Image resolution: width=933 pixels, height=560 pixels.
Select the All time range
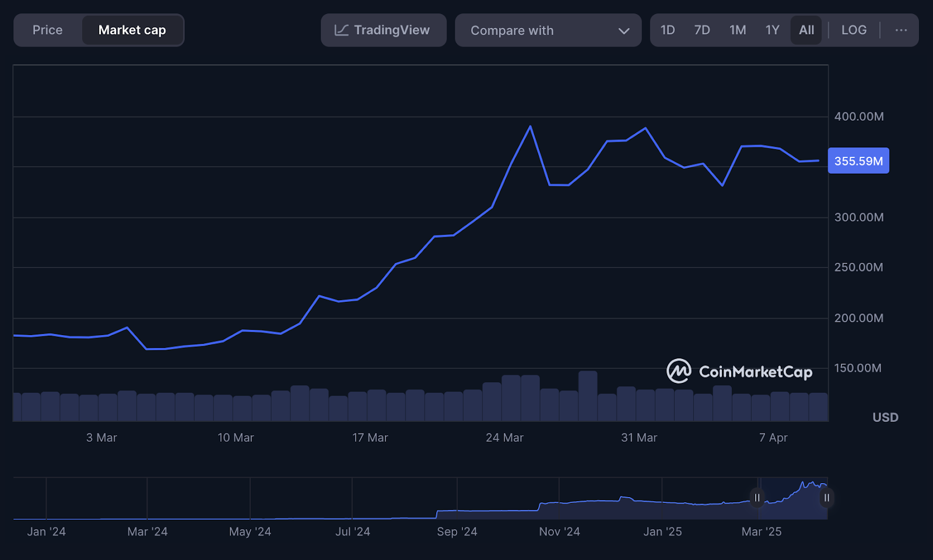pos(806,30)
